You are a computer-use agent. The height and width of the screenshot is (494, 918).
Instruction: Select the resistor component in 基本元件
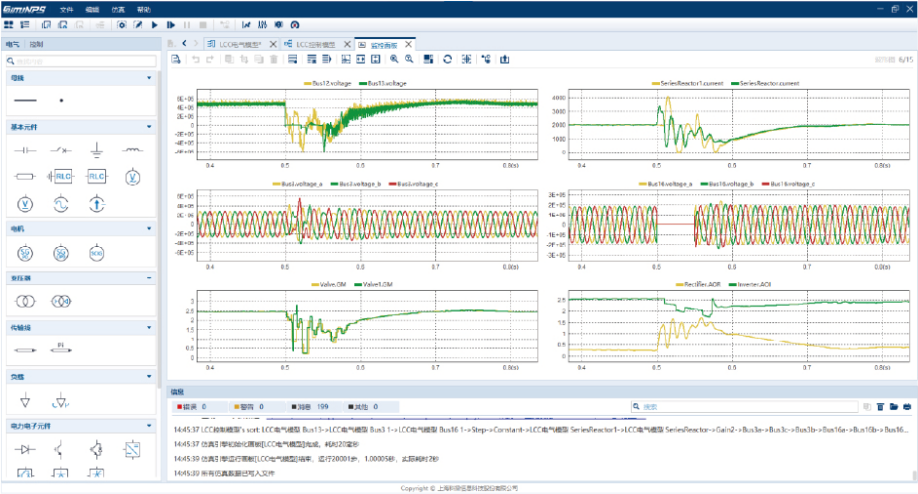(26, 176)
